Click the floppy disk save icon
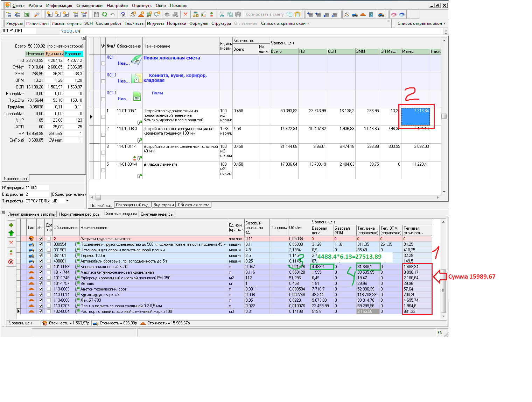The image size is (532, 402). [x=97, y=14]
